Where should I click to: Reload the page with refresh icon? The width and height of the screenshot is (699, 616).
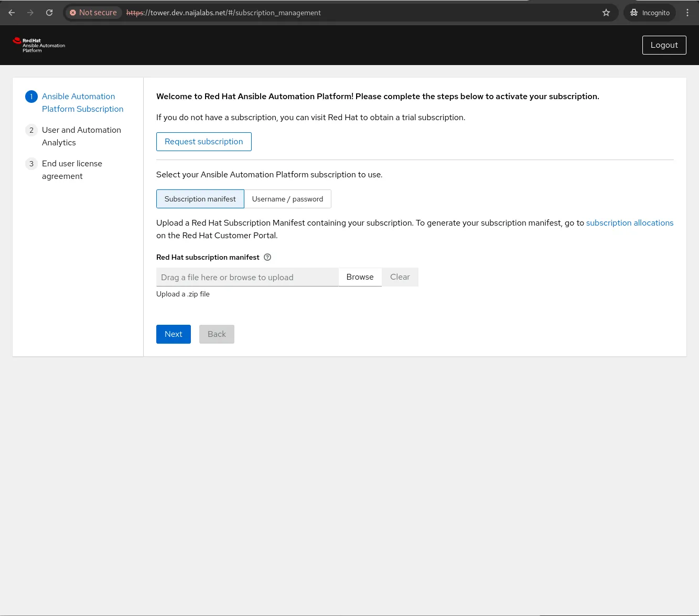click(49, 13)
